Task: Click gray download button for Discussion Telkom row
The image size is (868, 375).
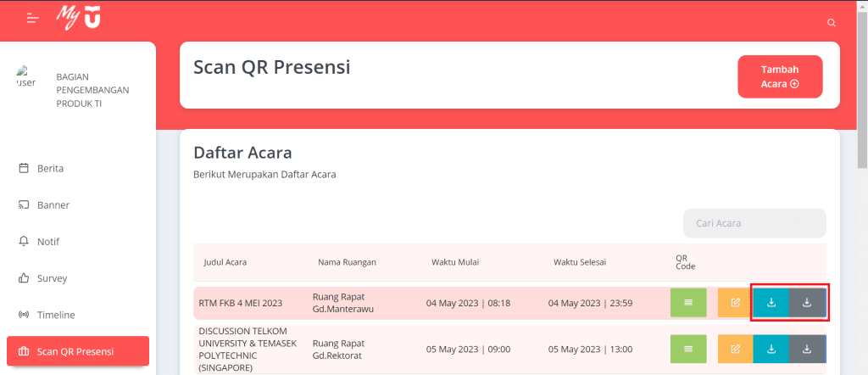Action: point(807,350)
